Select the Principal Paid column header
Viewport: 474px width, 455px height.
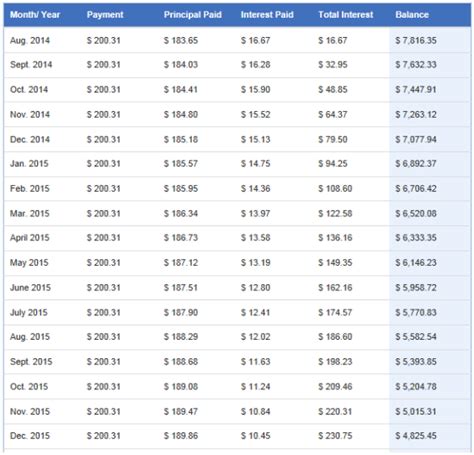193,15
